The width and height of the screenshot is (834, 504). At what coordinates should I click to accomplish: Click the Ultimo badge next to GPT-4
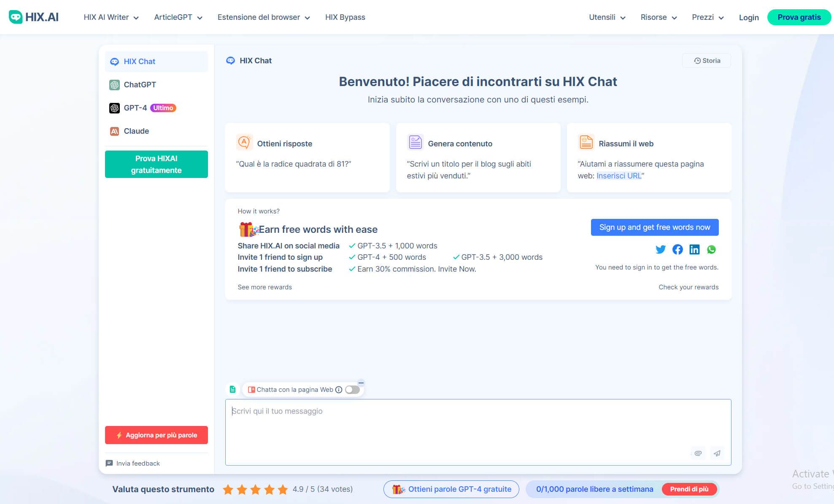163,108
